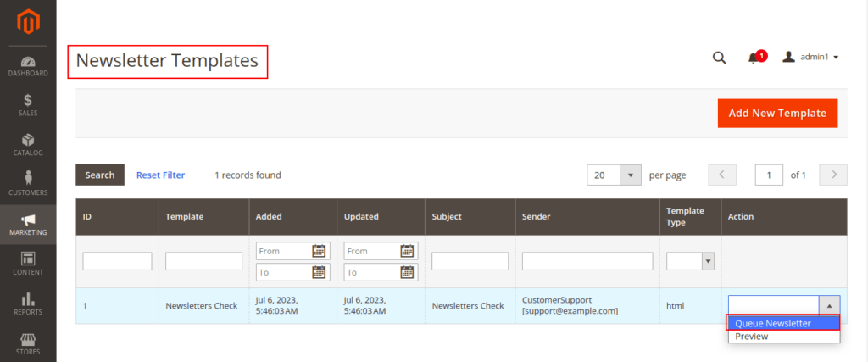Open the notifications bell icon

point(754,58)
